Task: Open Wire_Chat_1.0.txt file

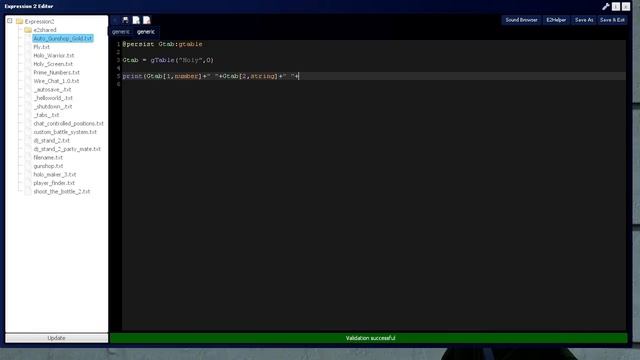Action: [56, 81]
